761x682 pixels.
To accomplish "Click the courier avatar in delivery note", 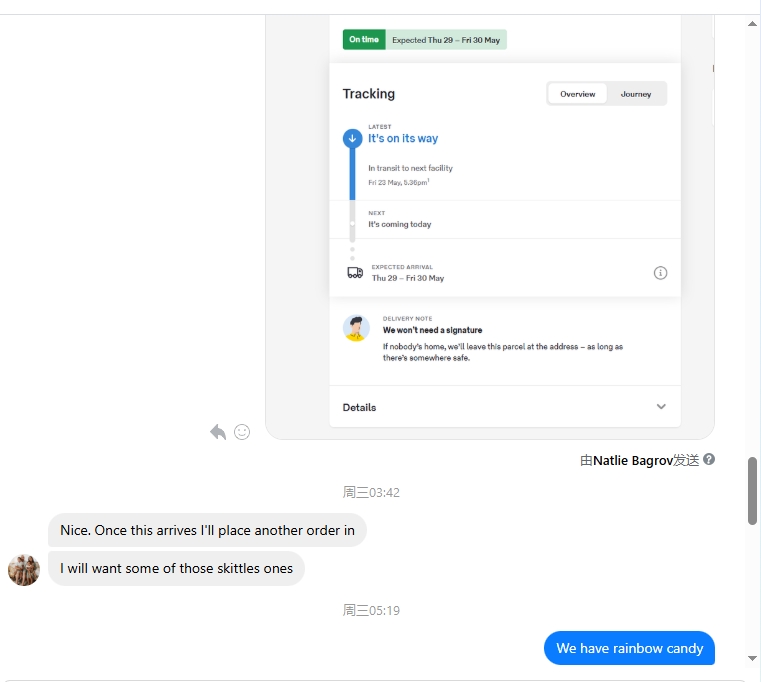I will coord(356,328).
